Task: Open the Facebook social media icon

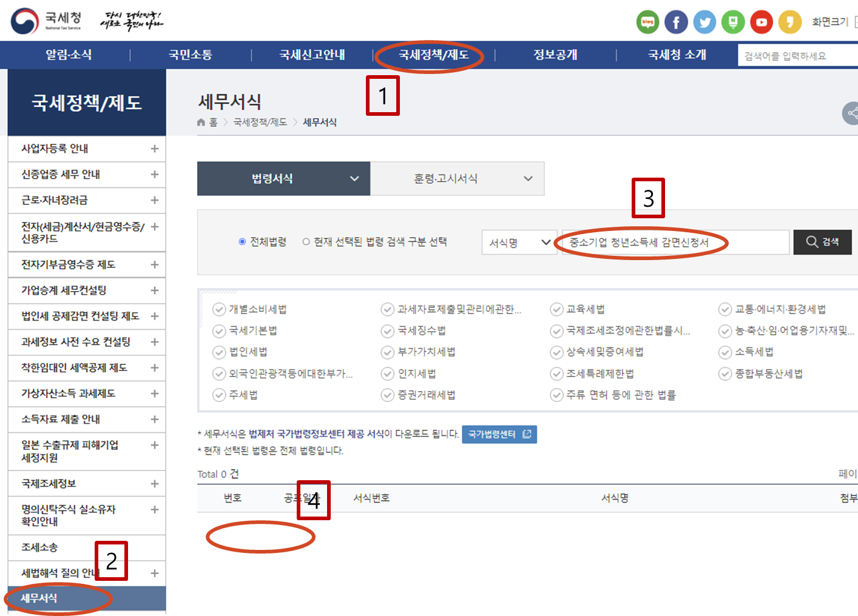Action: click(676, 22)
